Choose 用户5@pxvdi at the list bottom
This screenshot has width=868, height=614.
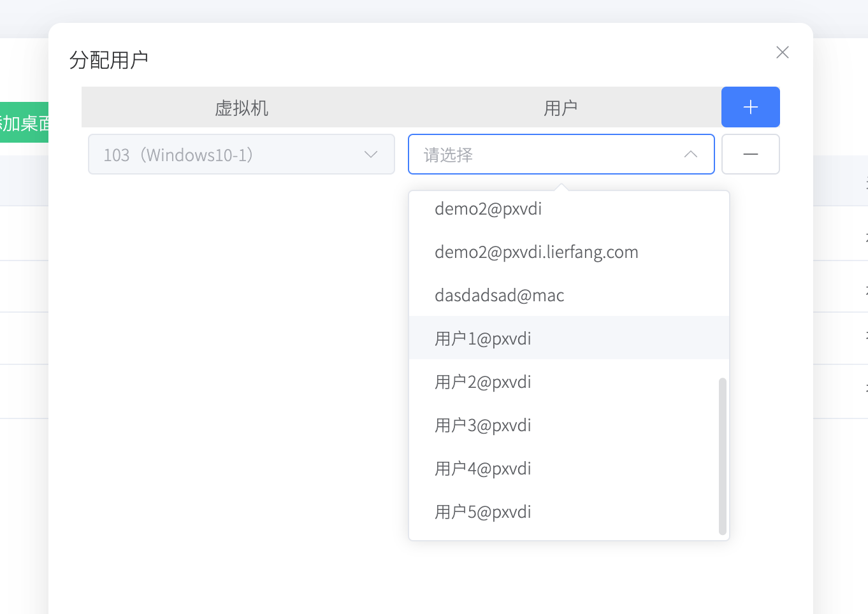click(x=482, y=511)
